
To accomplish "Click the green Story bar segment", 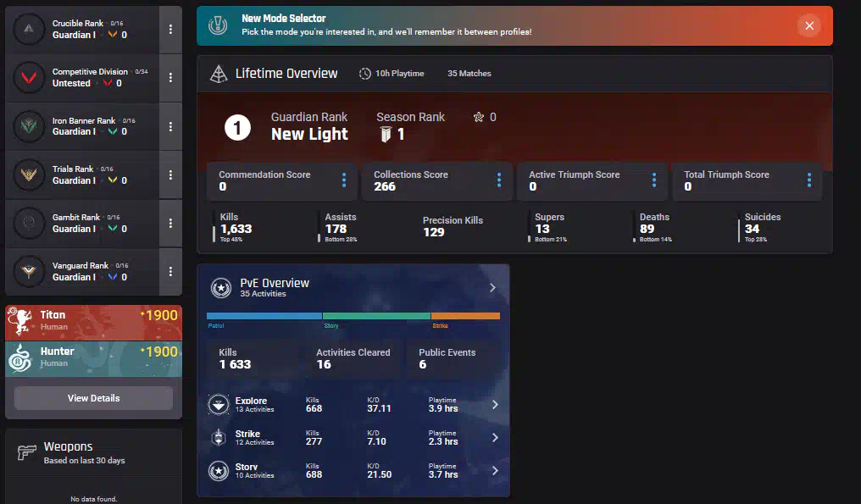I will click(376, 316).
